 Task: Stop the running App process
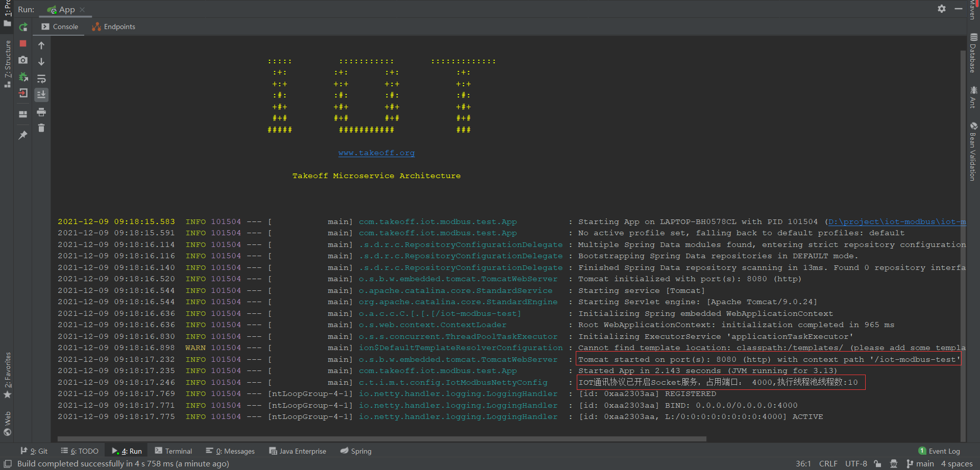tap(23, 44)
